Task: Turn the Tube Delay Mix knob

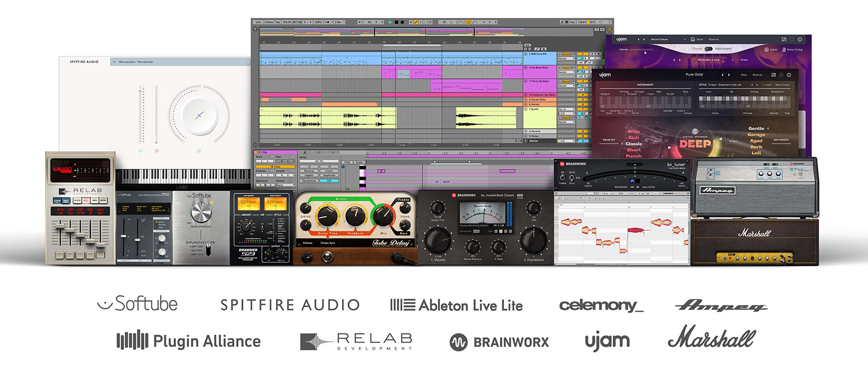Action: (382, 217)
